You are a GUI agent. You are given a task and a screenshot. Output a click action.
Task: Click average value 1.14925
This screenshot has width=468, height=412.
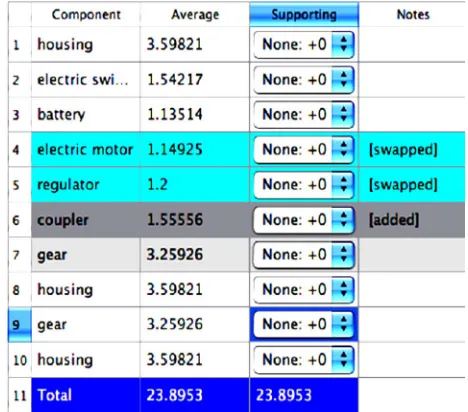tap(195, 149)
